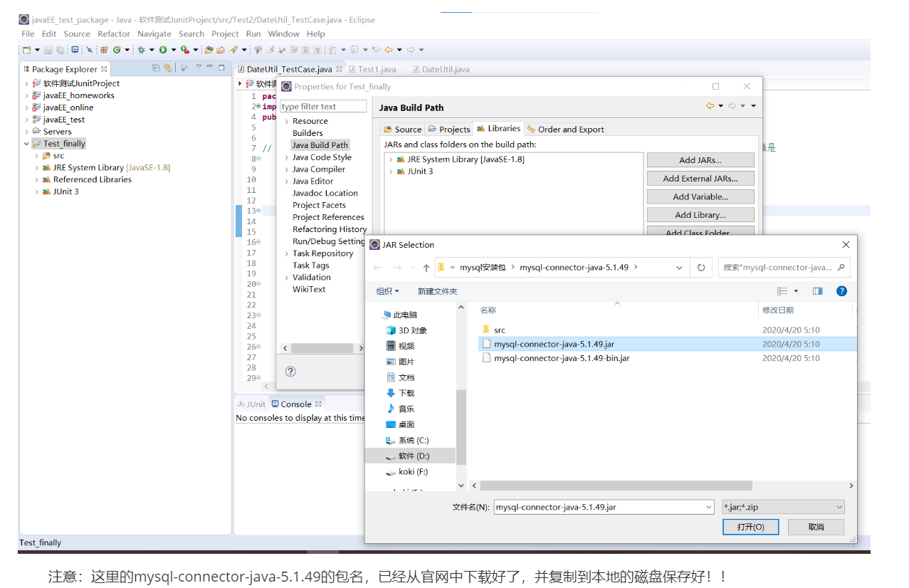Click the help question mark in Properties dialog
Image resolution: width=909 pixels, height=588 pixels.
(290, 371)
